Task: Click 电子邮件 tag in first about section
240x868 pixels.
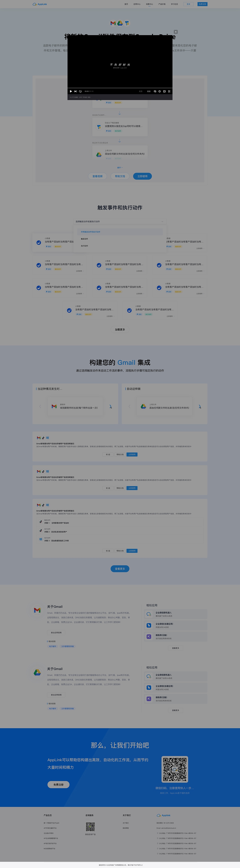Action: 52,646
